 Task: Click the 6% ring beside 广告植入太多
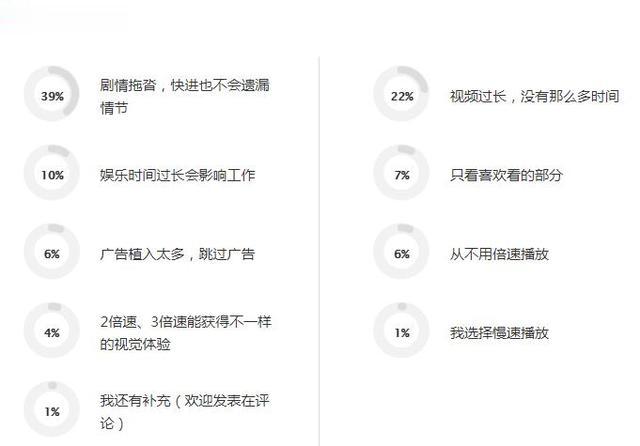click(x=51, y=251)
